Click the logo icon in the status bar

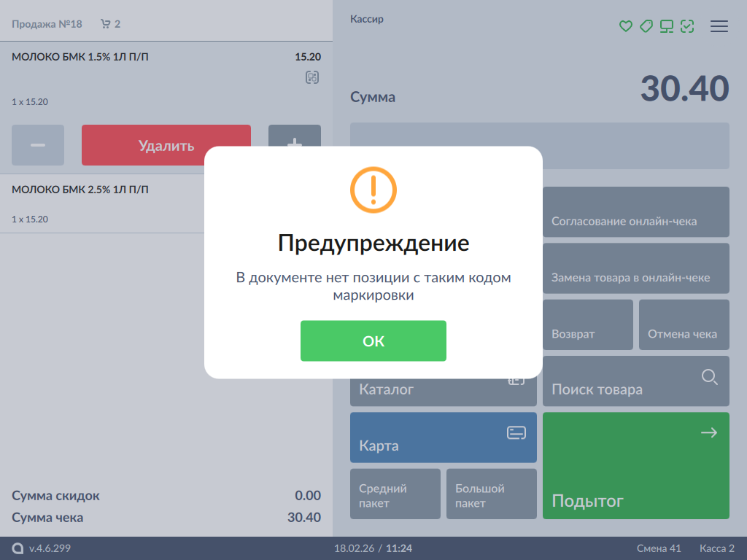pyautogui.click(x=18, y=548)
